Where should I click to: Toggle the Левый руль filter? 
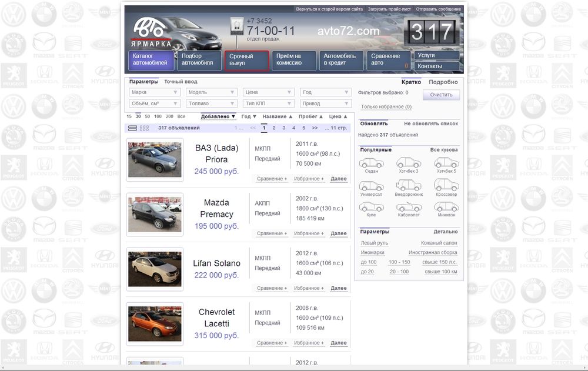tap(375, 243)
